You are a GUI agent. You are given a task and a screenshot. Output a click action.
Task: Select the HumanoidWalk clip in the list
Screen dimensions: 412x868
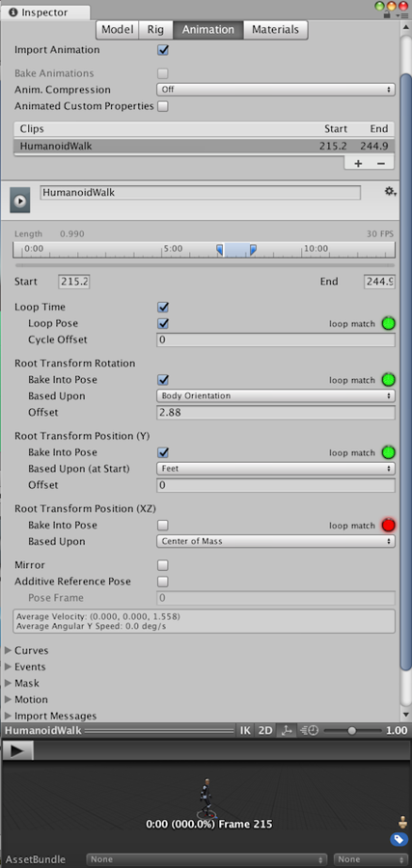(204, 147)
